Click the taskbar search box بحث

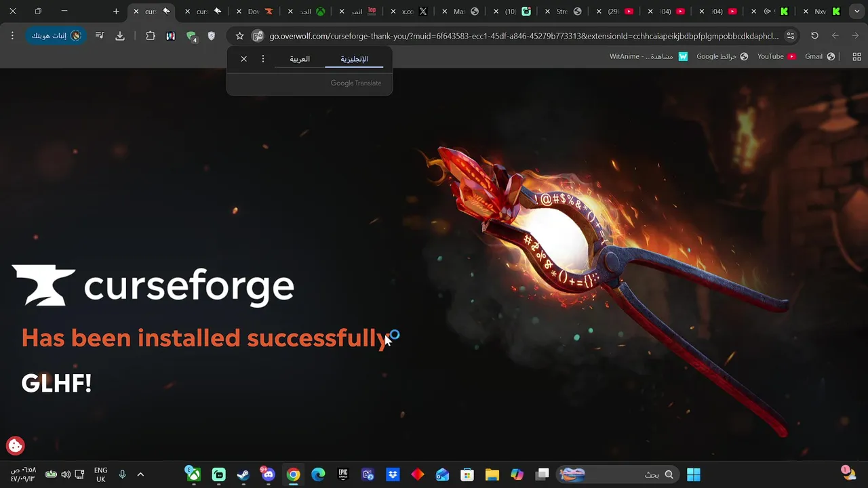pyautogui.click(x=618, y=474)
